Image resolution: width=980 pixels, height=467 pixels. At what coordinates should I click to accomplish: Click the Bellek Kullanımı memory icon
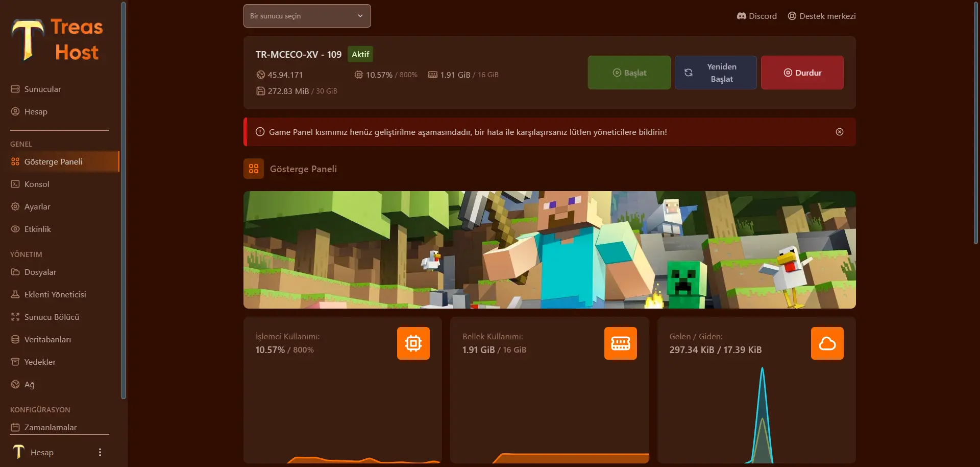click(621, 343)
